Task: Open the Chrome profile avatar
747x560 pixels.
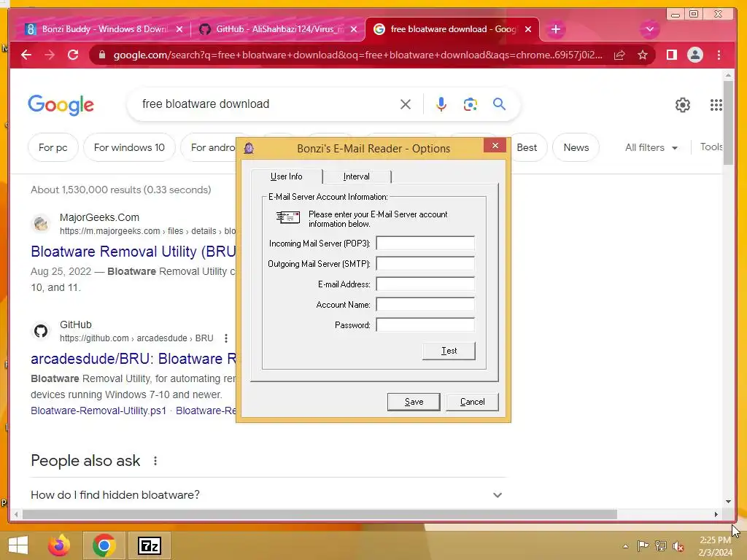Action: (x=695, y=55)
